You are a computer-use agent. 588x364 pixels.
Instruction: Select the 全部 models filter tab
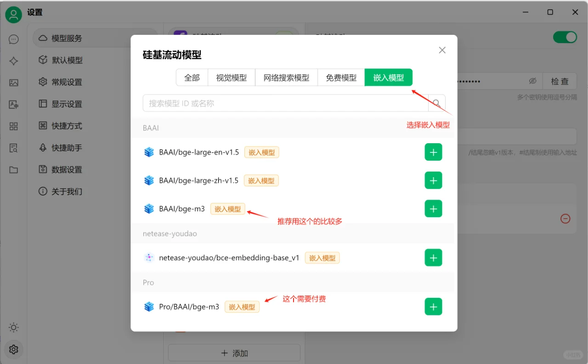coord(192,78)
